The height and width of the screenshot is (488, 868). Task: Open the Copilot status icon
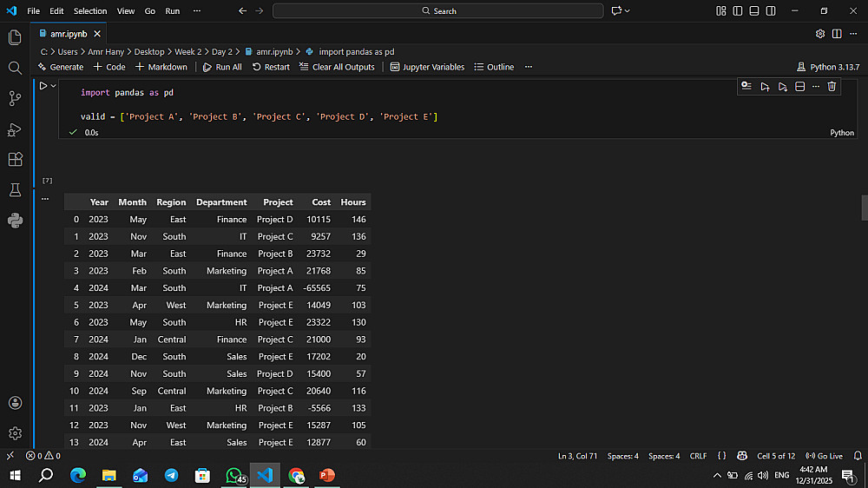pyautogui.click(x=742, y=456)
